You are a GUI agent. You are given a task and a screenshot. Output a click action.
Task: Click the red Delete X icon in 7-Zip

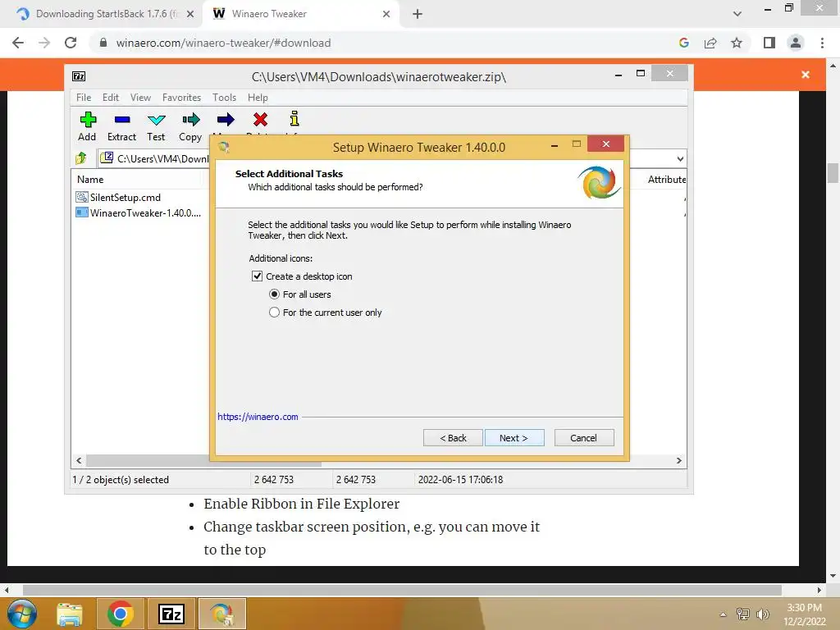[x=260, y=120]
